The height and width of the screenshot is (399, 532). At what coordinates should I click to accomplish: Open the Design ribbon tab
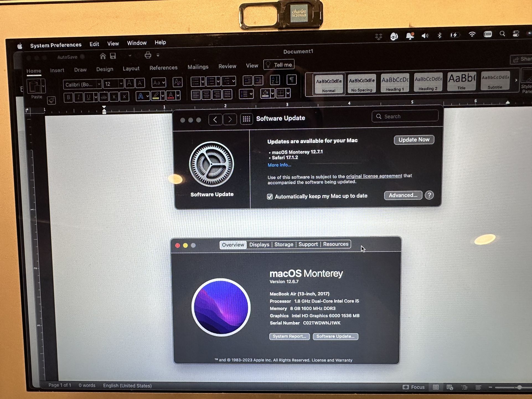[x=105, y=69]
